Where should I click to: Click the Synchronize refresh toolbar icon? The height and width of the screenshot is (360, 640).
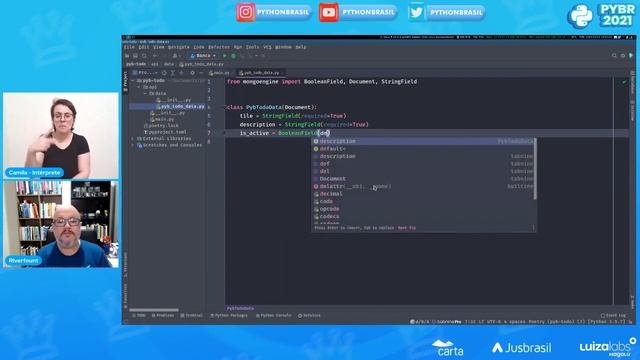click(144, 56)
